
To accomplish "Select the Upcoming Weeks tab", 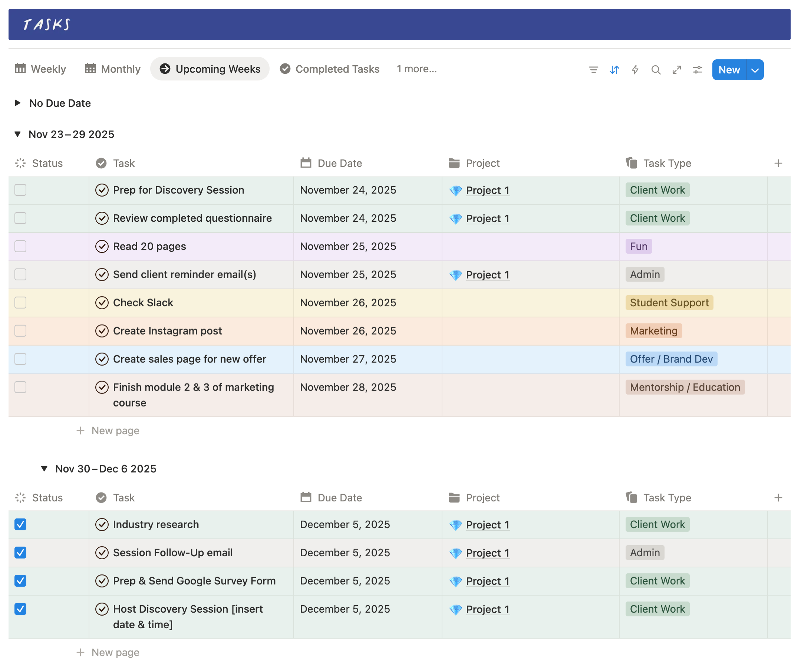I will 210,69.
